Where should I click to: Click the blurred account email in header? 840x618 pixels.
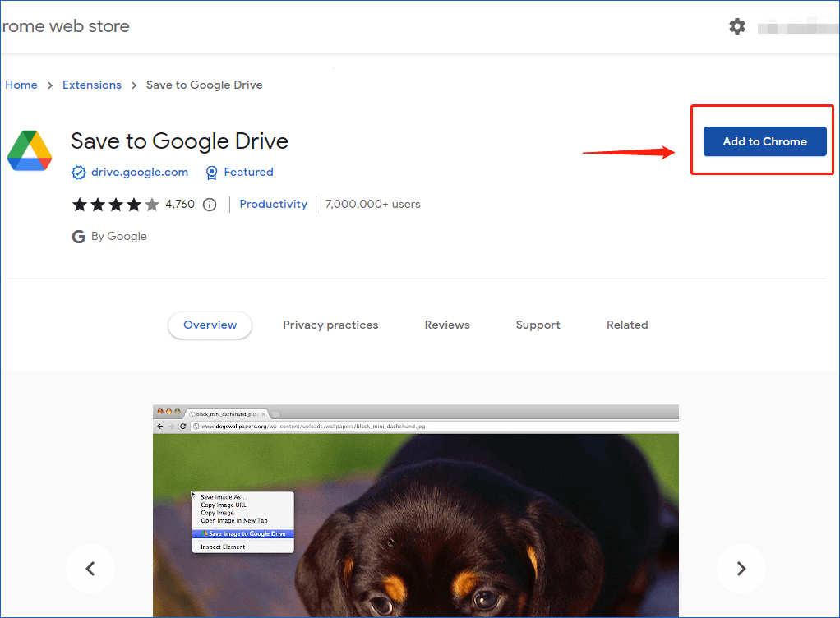798,26
